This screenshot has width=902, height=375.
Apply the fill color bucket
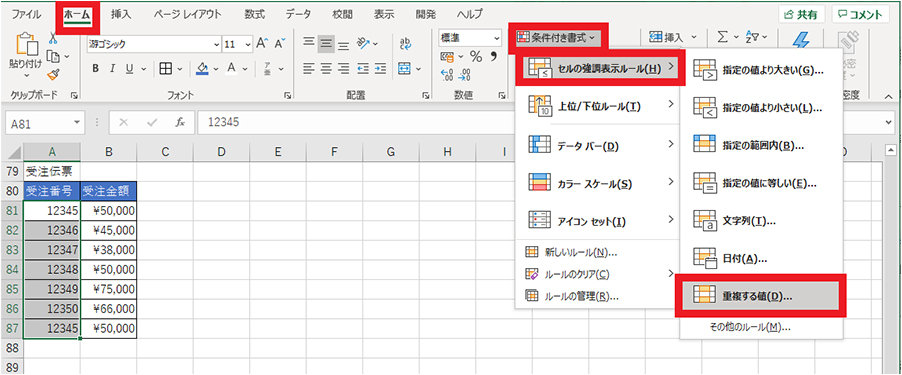[202, 68]
